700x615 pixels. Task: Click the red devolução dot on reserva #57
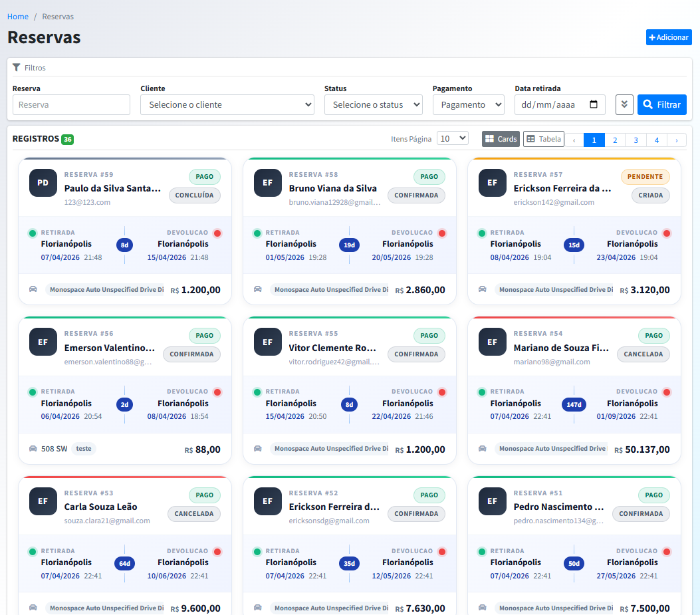pos(667,233)
